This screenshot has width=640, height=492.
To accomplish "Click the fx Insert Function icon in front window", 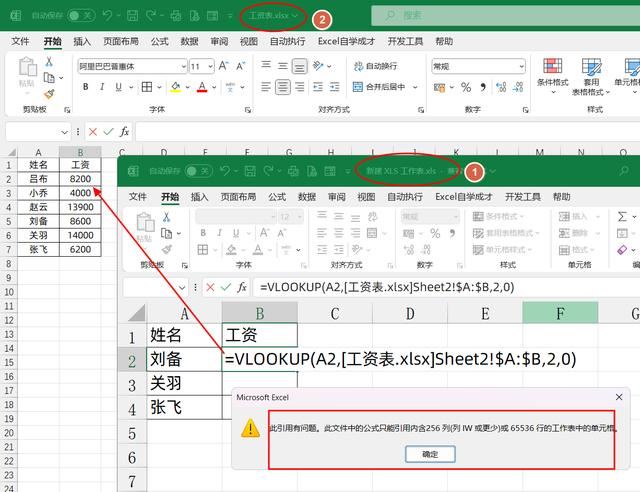I will pyautogui.click(x=241, y=287).
